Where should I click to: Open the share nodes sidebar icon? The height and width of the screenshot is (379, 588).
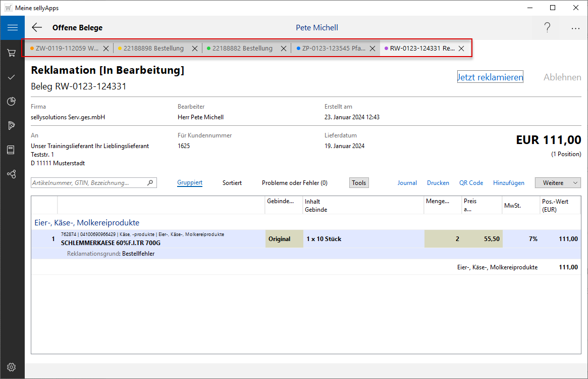[x=12, y=174]
